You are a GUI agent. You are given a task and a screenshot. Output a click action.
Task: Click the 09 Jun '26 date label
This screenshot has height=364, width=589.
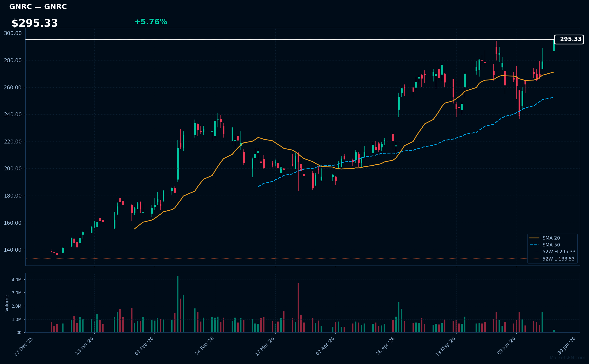click(506, 346)
